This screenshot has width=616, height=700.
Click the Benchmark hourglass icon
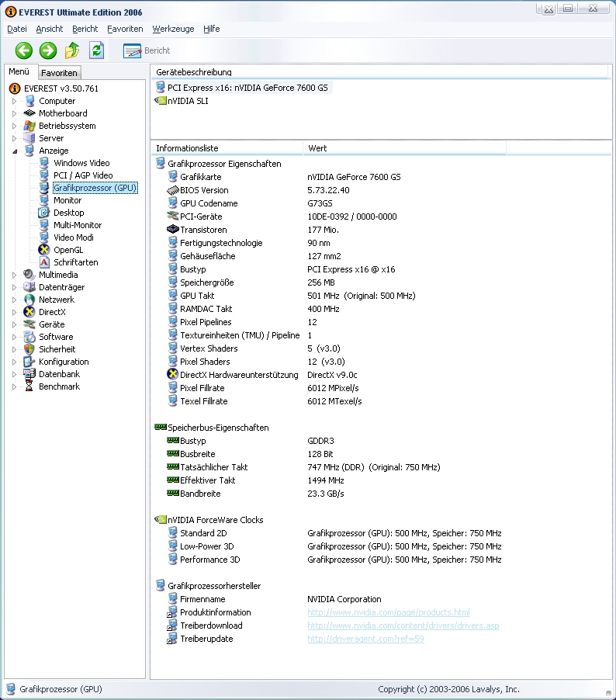pyautogui.click(x=29, y=386)
